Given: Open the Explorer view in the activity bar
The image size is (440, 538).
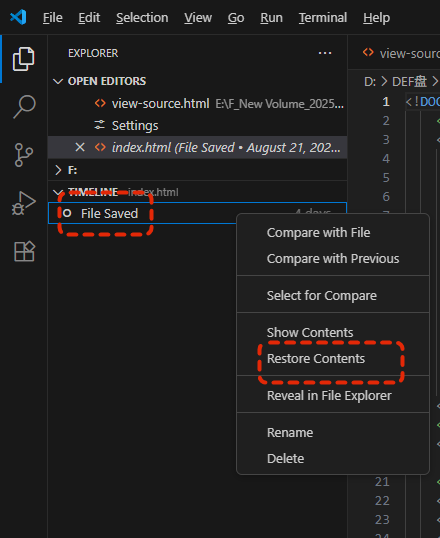Looking at the screenshot, I should click(x=23, y=59).
